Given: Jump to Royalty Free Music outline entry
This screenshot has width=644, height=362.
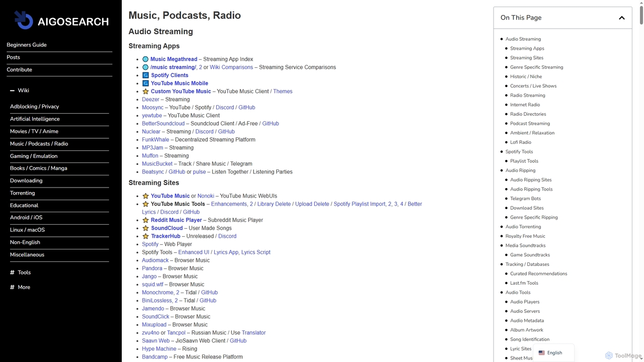Looking at the screenshot, I should pyautogui.click(x=525, y=236).
